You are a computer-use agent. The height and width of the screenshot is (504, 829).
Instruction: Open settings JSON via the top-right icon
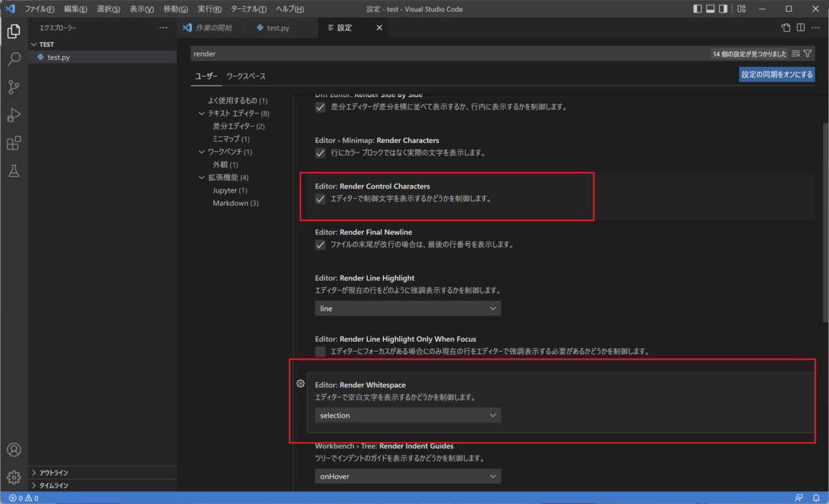pos(785,28)
